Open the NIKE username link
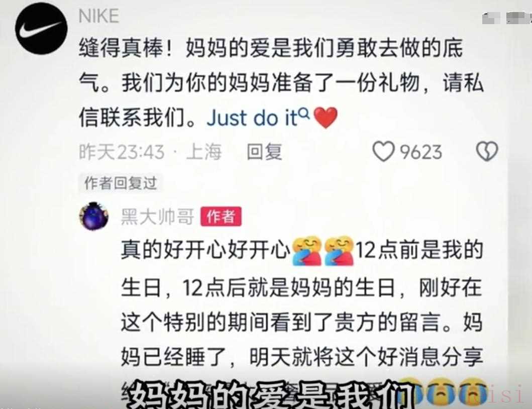 pyautogui.click(x=99, y=16)
